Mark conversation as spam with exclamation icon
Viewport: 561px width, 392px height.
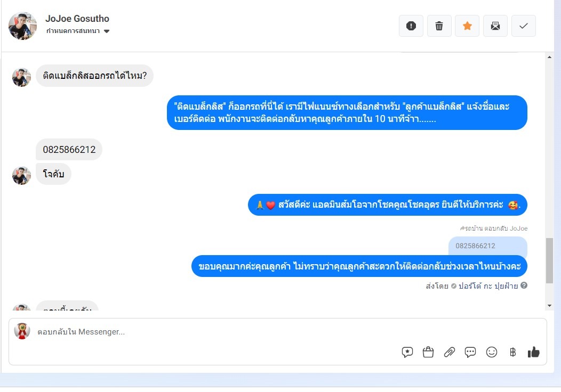click(411, 26)
